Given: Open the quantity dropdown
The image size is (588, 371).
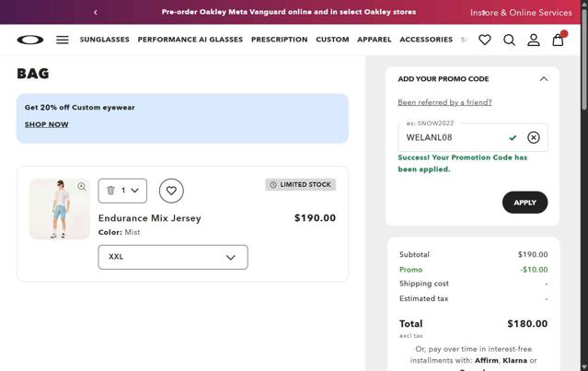Looking at the screenshot, I should click(122, 191).
